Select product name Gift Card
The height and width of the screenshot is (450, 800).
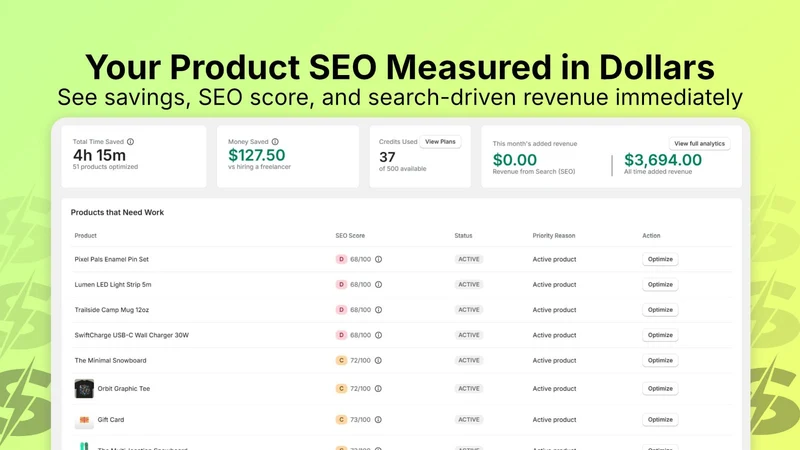pos(111,419)
